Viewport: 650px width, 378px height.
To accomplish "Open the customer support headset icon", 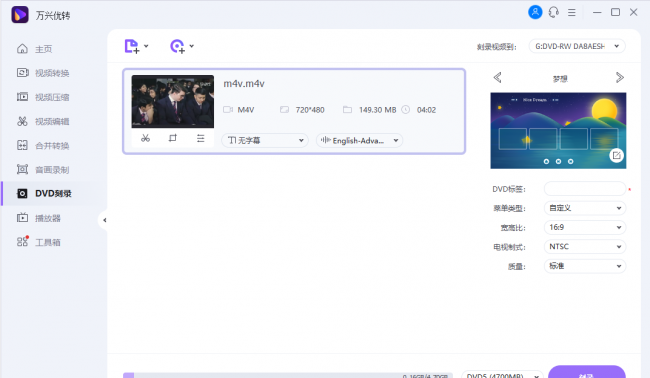I will (553, 12).
